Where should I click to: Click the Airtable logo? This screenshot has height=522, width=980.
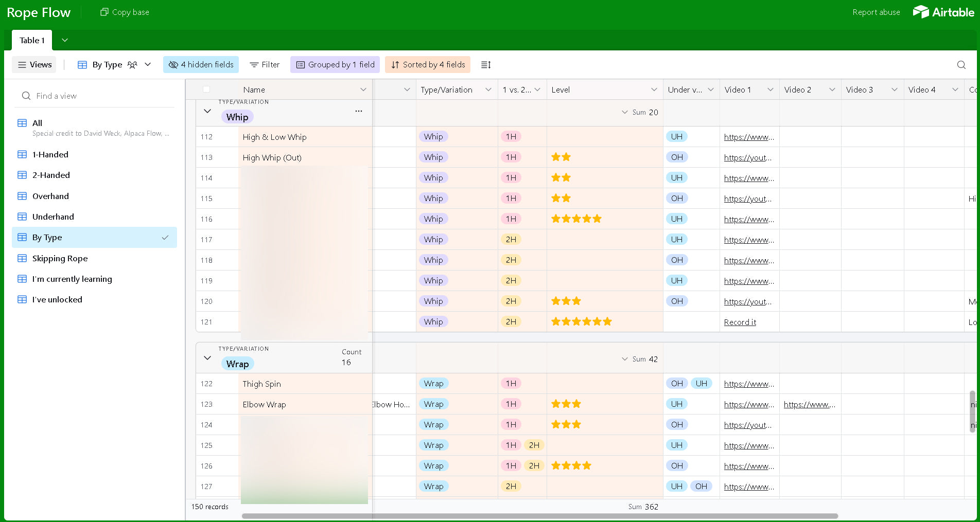pyautogui.click(x=943, y=12)
